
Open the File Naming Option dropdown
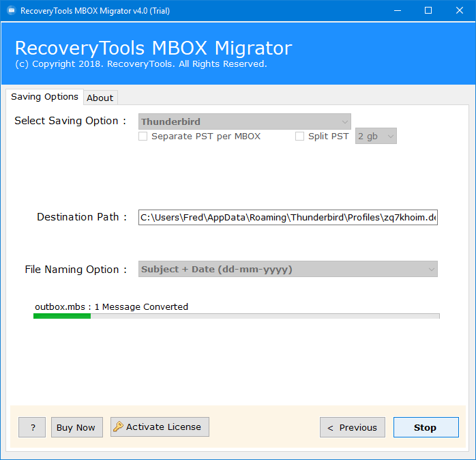pos(288,269)
